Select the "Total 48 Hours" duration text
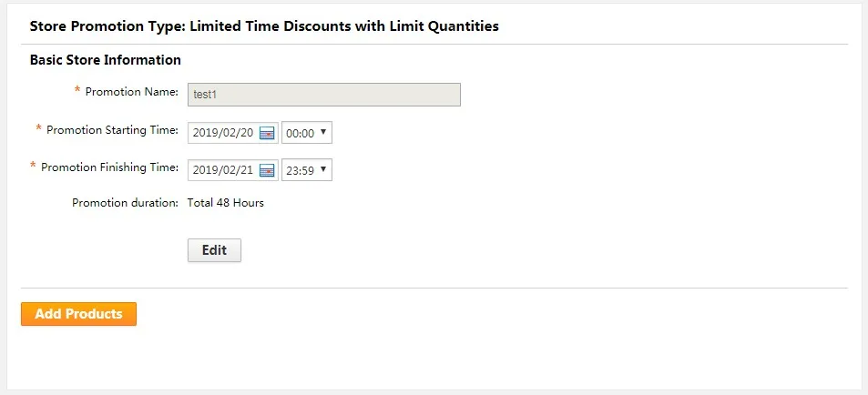The width and height of the screenshot is (868, 395). 226,203
